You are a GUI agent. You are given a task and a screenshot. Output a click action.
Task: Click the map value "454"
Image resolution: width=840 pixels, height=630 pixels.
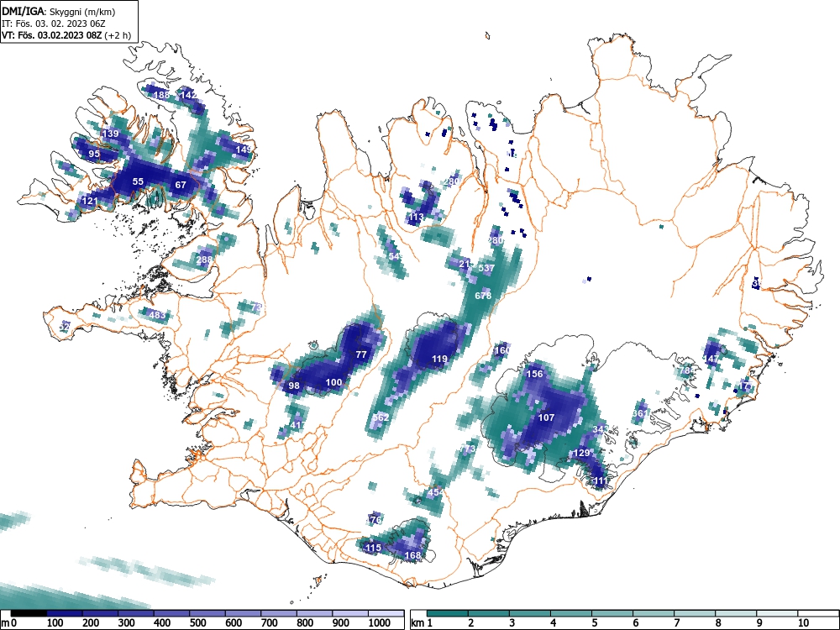(x=435, y=492)
